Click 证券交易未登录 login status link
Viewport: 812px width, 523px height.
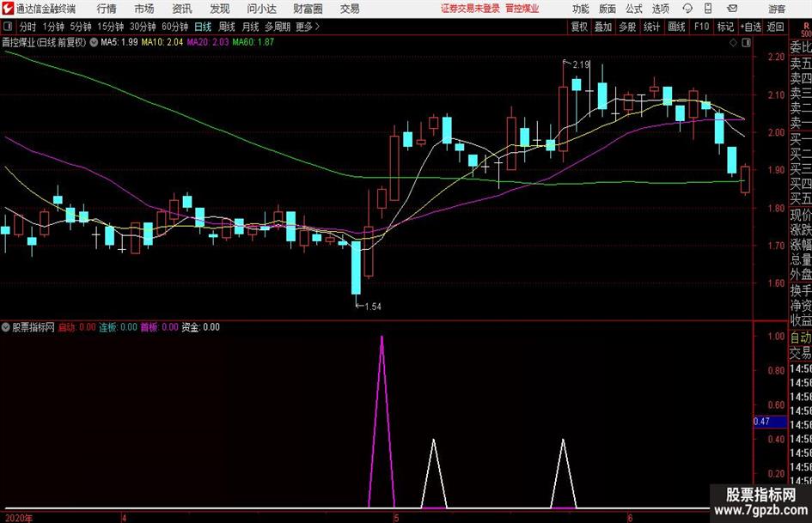point(470,9)
